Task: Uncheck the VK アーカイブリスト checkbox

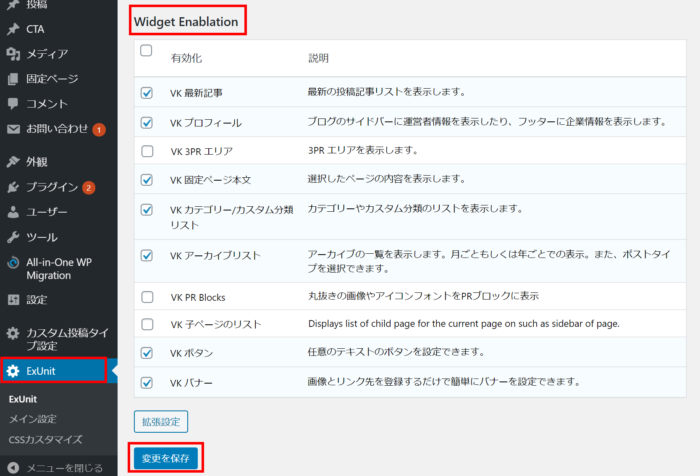Action: click(146, 255)
